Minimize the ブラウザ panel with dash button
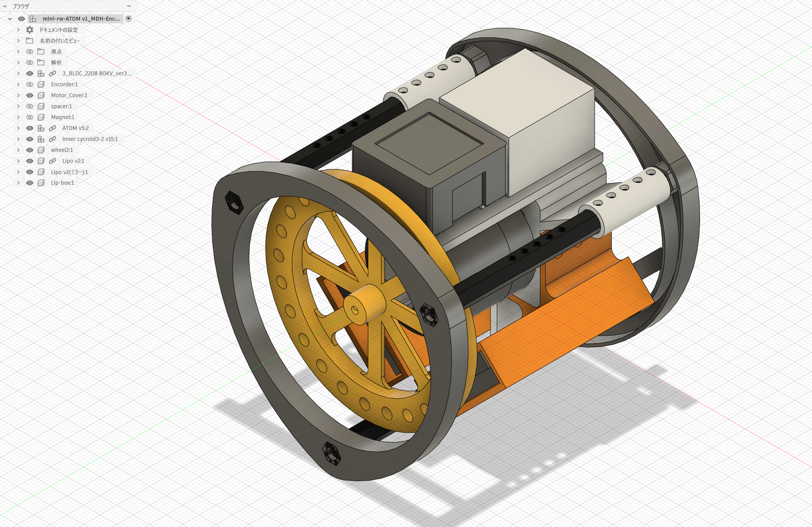This screenshot has width=812, height=527. 129,6
